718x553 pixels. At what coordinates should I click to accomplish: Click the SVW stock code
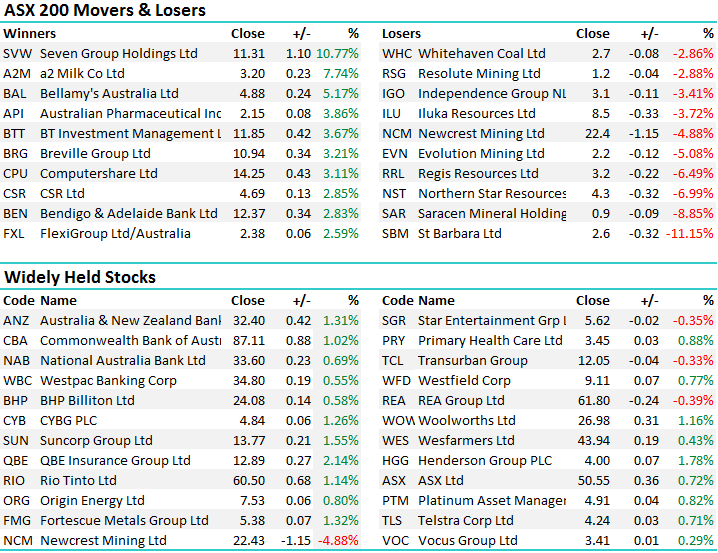(x=16, y=53)
